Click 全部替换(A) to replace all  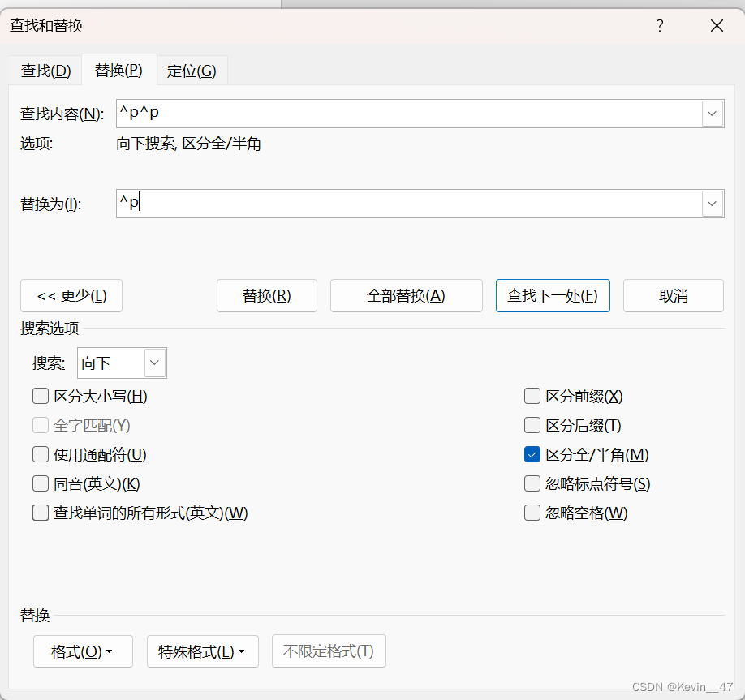tap(407, 296)
